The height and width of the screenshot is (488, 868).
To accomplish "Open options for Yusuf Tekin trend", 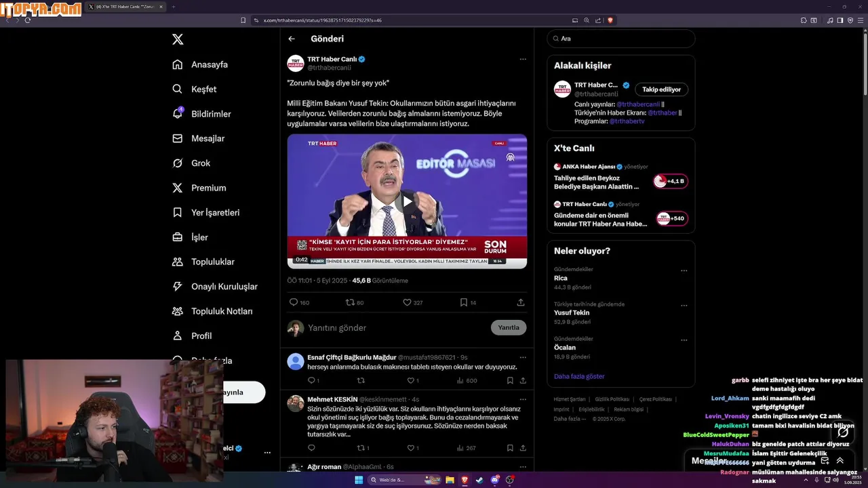I will coord(684,305).
